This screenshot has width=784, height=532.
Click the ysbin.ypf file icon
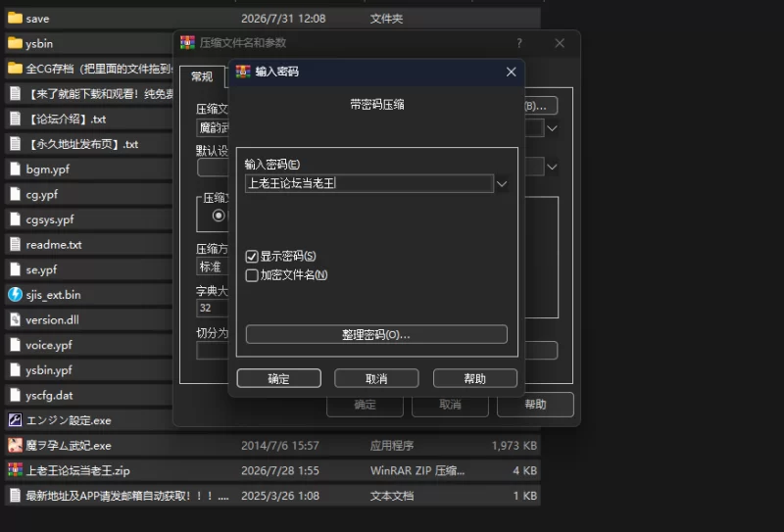pos(15,370)
